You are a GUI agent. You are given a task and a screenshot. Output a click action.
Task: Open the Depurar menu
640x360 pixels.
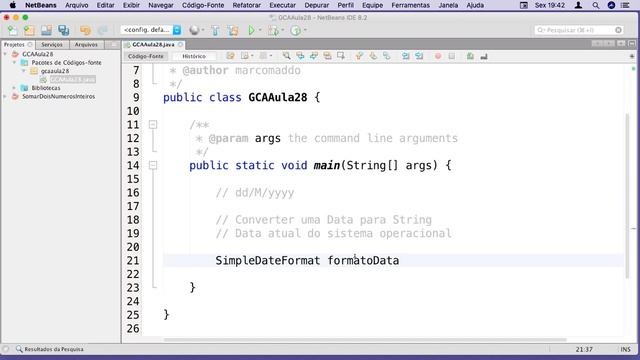316,5
